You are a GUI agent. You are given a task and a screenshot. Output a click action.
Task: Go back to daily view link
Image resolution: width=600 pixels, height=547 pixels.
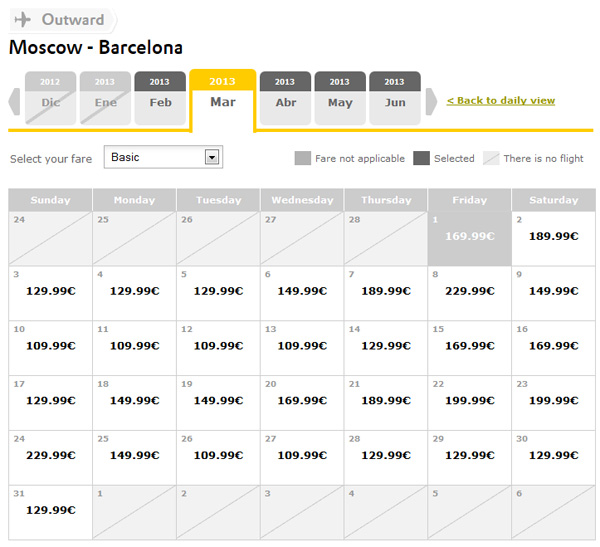500,101
